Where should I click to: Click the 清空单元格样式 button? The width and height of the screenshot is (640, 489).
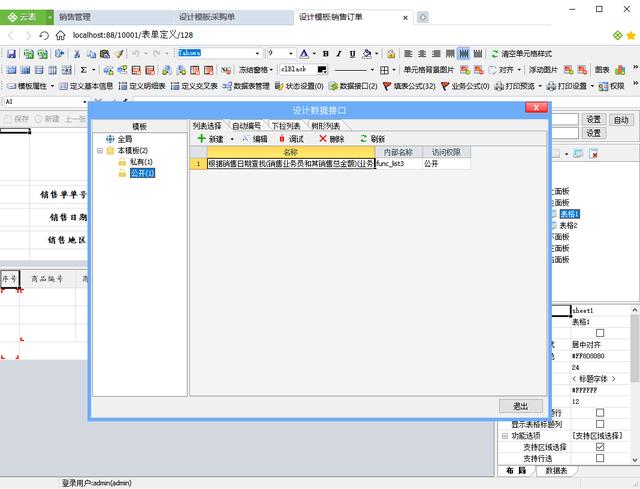(x=522, y=53)
